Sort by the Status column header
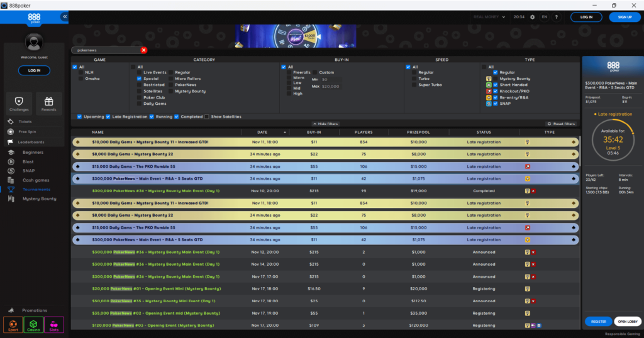Image resolution: width=644 pixels, height=338 pixels. [484, 133]
